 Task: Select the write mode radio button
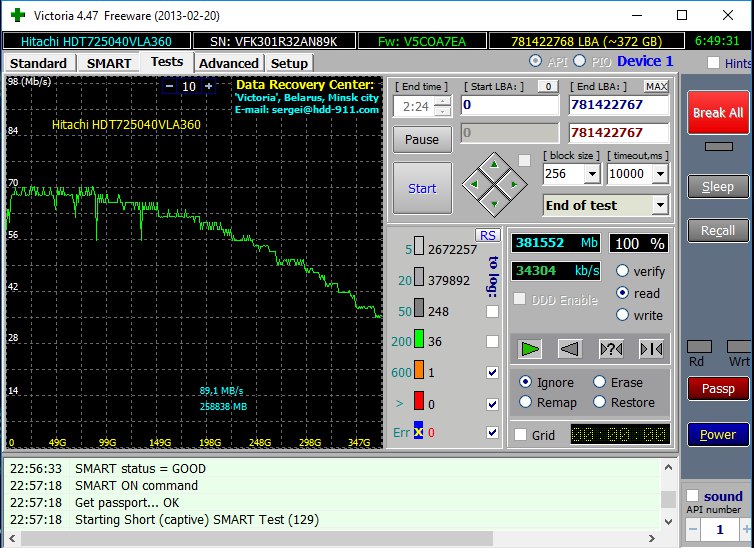pos(622,315)
